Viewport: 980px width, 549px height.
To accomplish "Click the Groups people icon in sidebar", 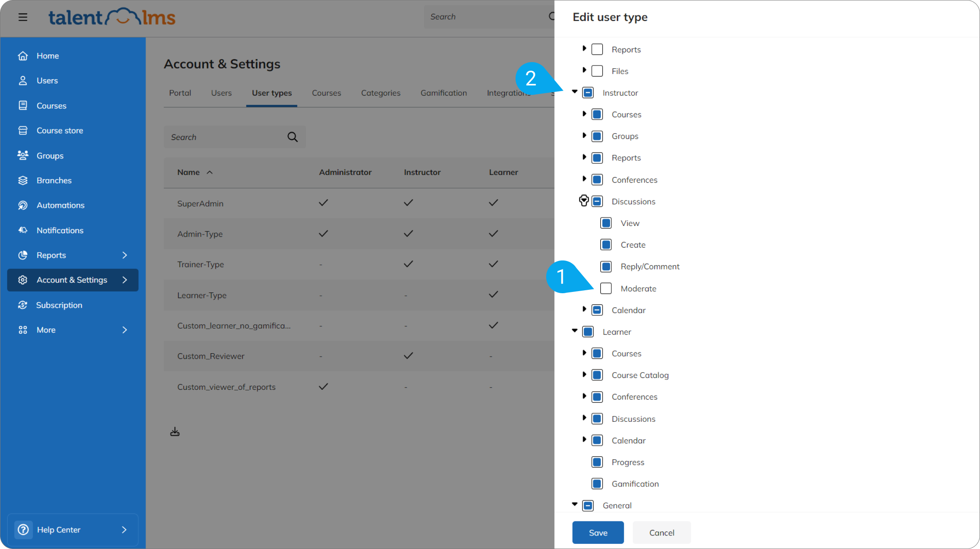I will click(23, 155).
